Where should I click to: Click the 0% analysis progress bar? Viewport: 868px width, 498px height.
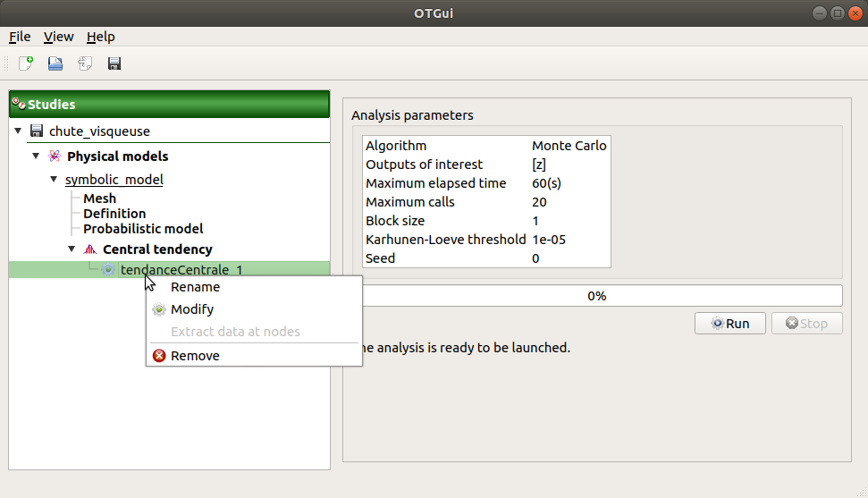[x=596, y=296]
